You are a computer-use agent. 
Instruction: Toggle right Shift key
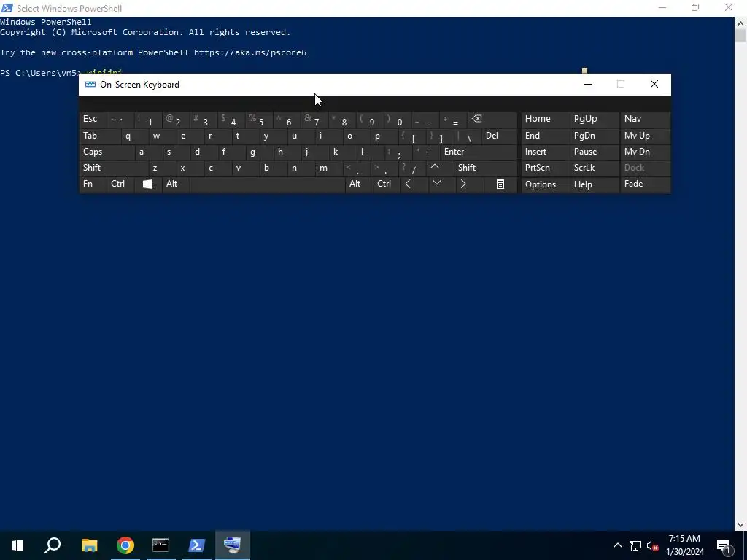[485, 168]
